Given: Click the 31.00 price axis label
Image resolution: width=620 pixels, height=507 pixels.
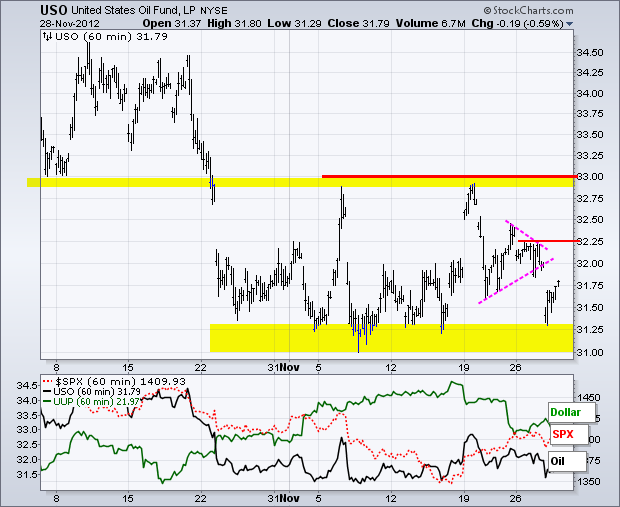Looking at the screenshot, I should click(590, 352).
